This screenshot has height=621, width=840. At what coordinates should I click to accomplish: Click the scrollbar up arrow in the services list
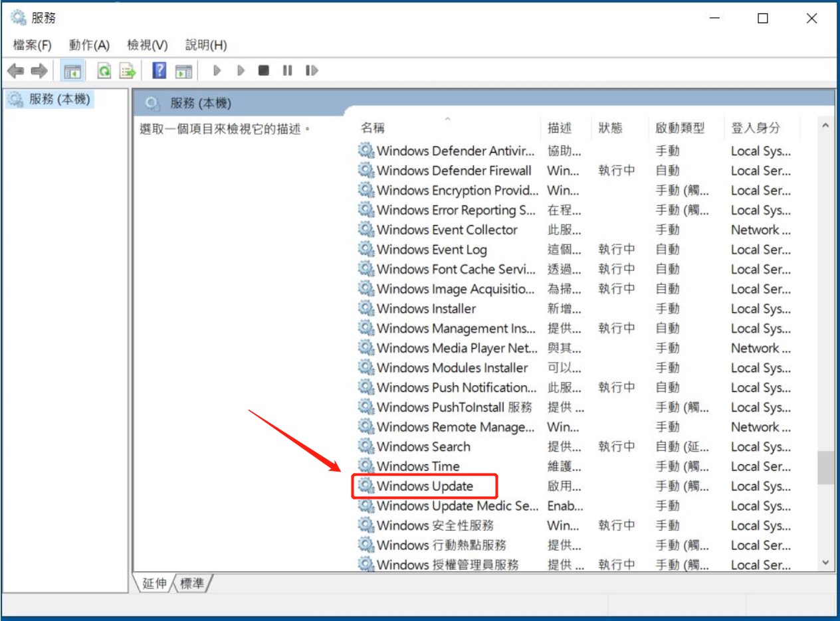tap(826, 126)
